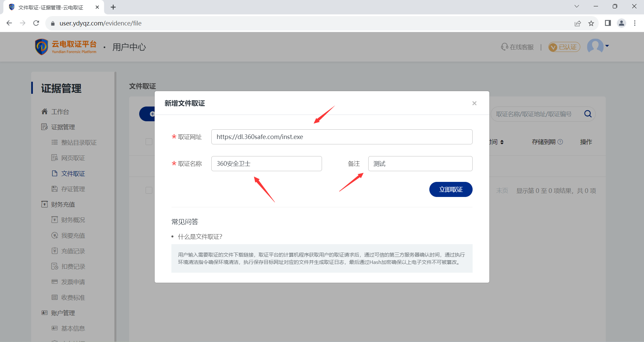644x342 pixels.
Task: Open the tab search chevron
Action: pyautogui.click(x=577, y=6)
